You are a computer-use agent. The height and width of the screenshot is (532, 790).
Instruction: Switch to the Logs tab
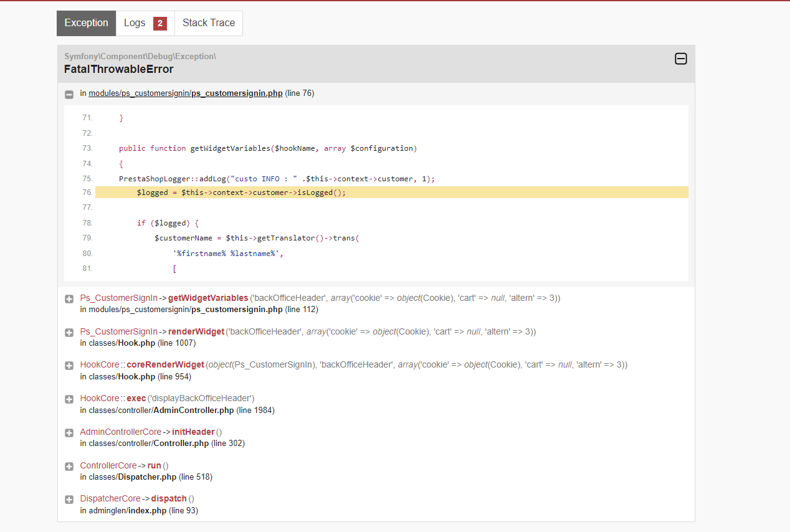[135, 22]
